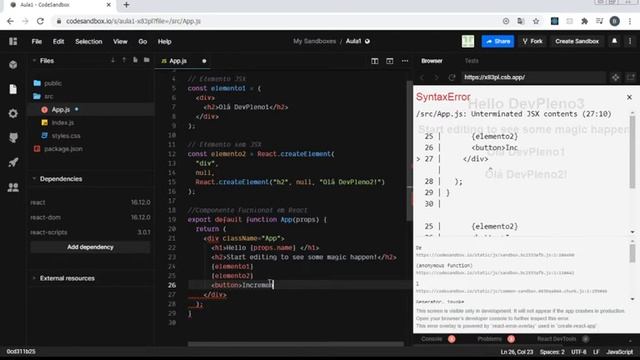
Task: Open the View menu
Action: (120, 42)
